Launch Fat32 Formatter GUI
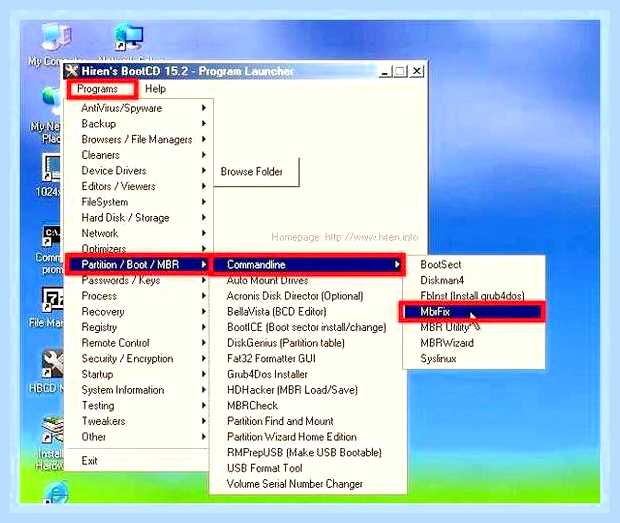Viewport: 620px width, 523px height. tap(308, 359)
